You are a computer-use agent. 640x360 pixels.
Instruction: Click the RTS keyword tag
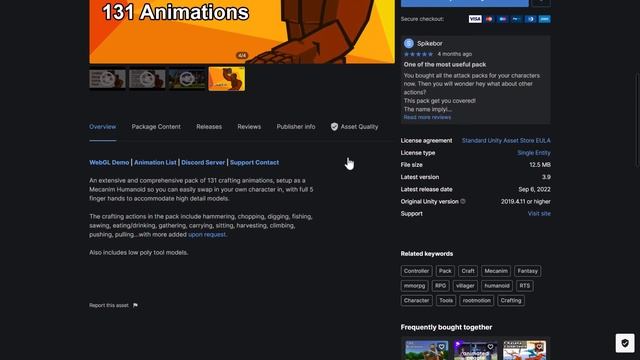click(524, 286)
